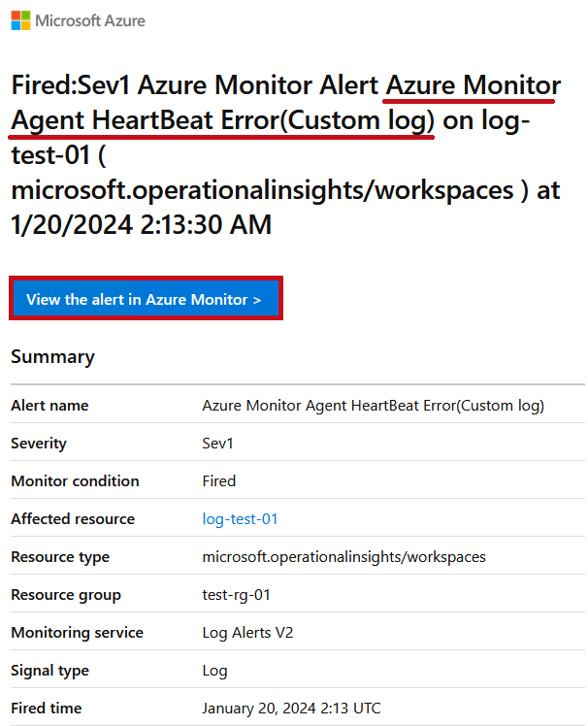The image size is (588, 726).
Task: Click the Affected resource row label
Action: (x=73, y=519)
